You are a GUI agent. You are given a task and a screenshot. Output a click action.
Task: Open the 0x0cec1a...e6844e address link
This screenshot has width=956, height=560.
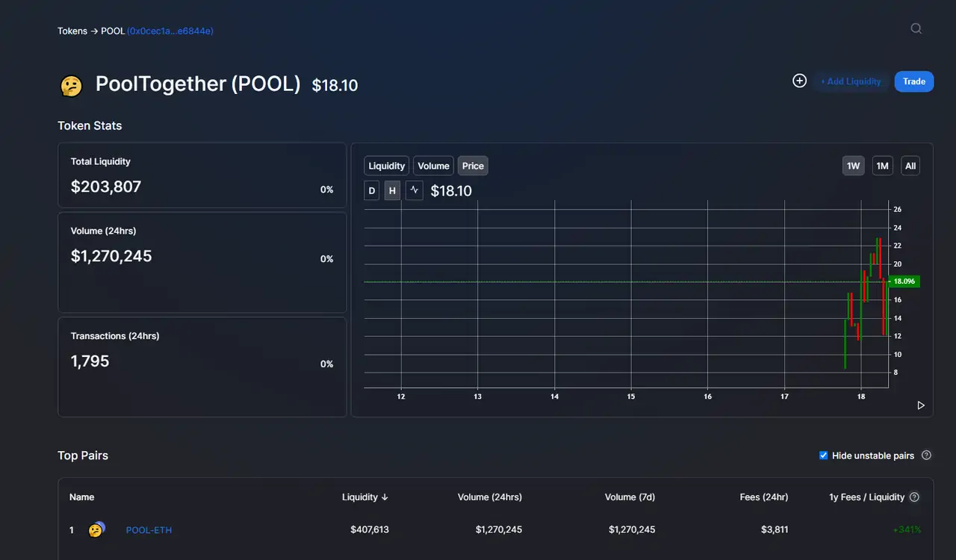coord(170,31)
